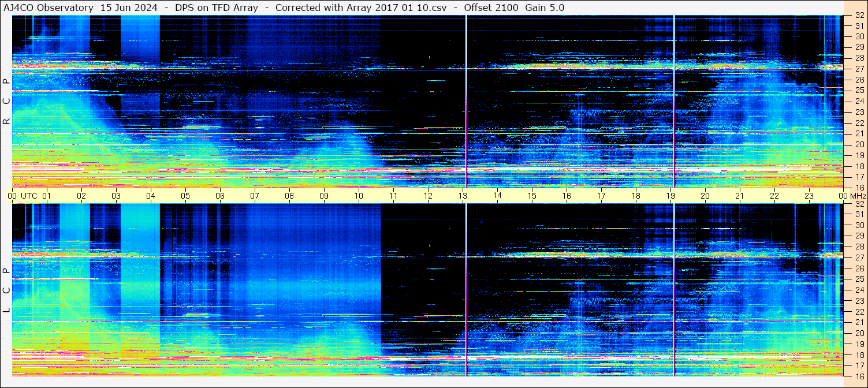868x388 pixels.
Task: Click the Gain 5.0 value in header
Action: pos(545,8)
